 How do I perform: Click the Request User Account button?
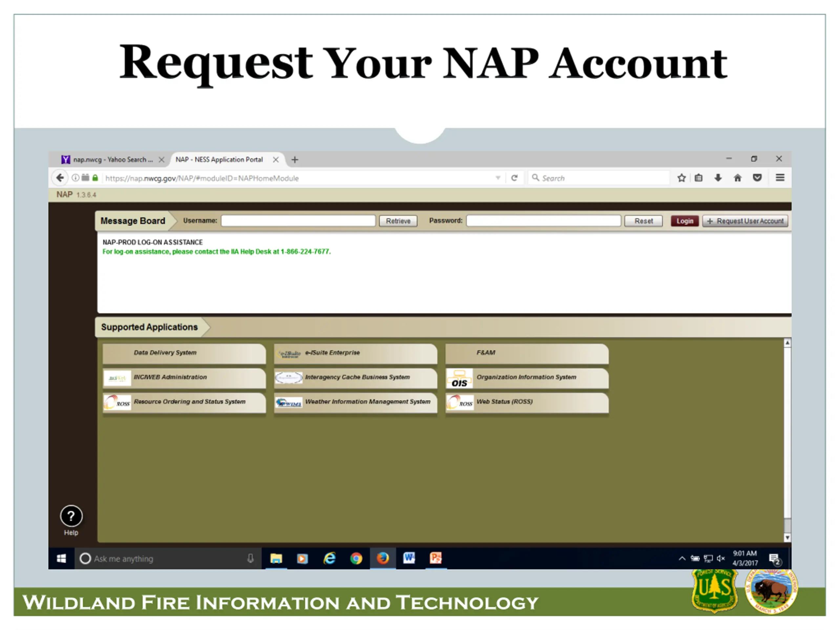pyautogui.click(x=745, y=221)
